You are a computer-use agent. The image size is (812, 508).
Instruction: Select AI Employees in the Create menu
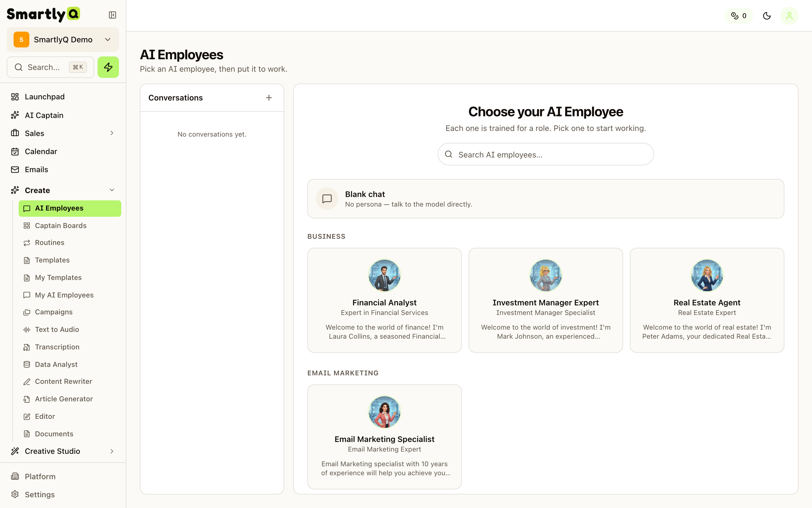tap(70, 208)
